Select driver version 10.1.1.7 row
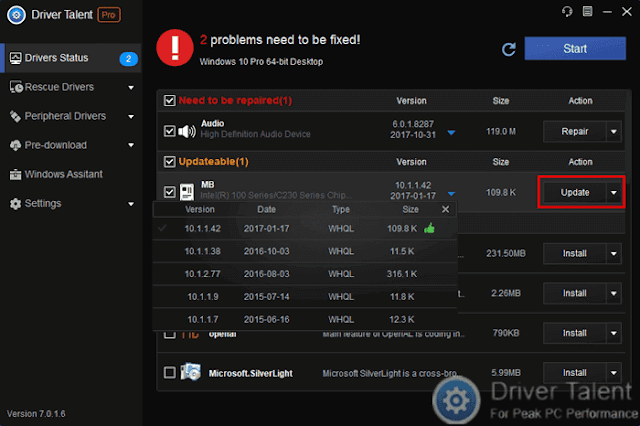The height and width of the screenshot is (426, 640). pos(304,319)
